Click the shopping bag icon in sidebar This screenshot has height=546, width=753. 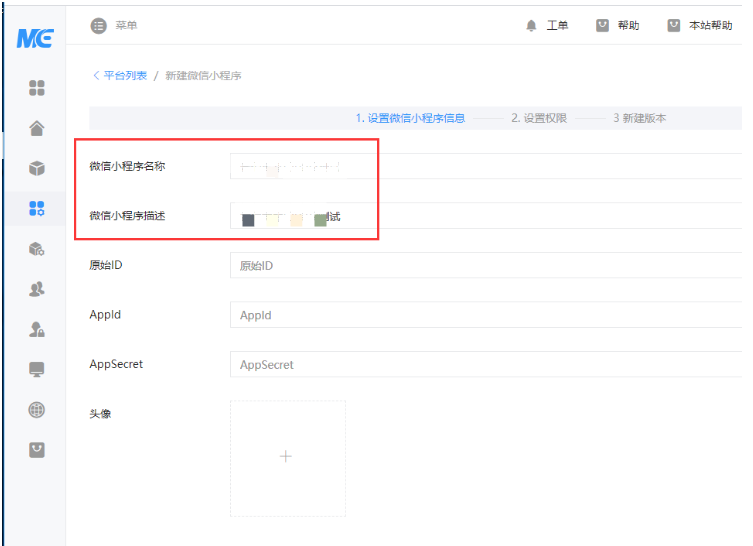[x=37, y=450]
